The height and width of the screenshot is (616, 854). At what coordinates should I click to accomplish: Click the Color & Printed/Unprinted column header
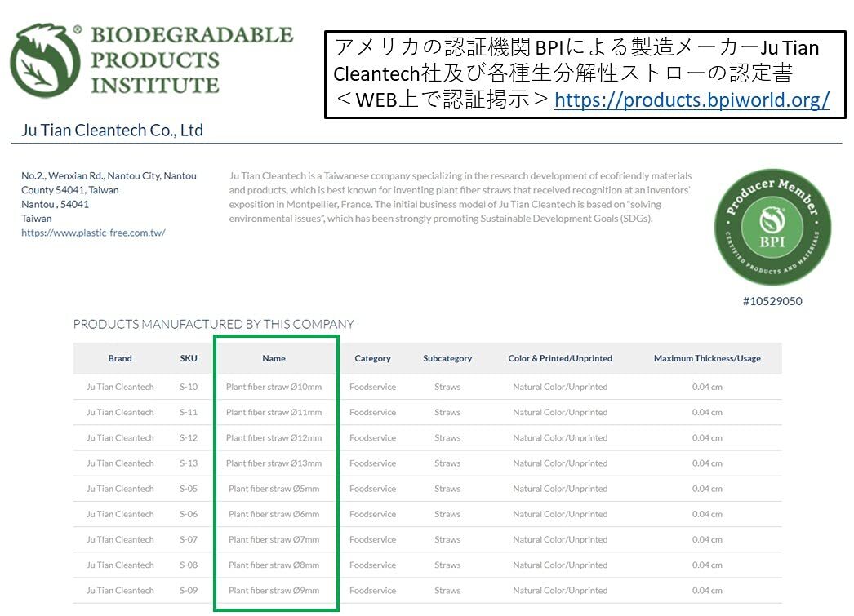tap(560, 358)
